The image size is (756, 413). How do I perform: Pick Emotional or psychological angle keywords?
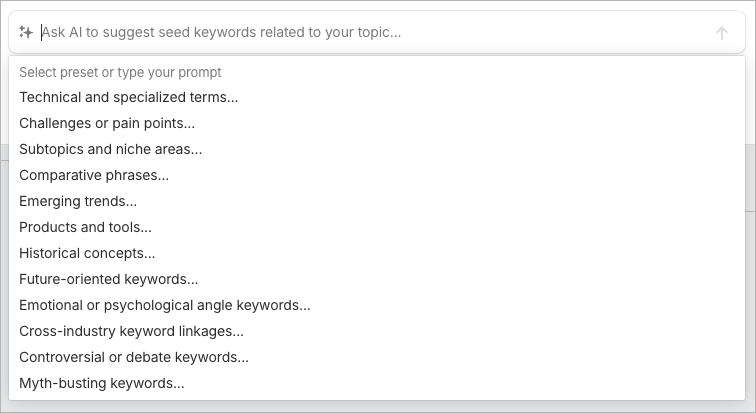pyautogui.click(x=165, y=305)
